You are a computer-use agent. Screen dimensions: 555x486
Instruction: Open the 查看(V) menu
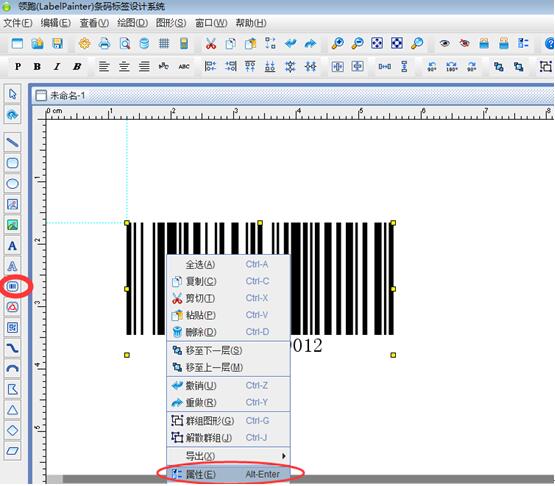coord(94,23)
